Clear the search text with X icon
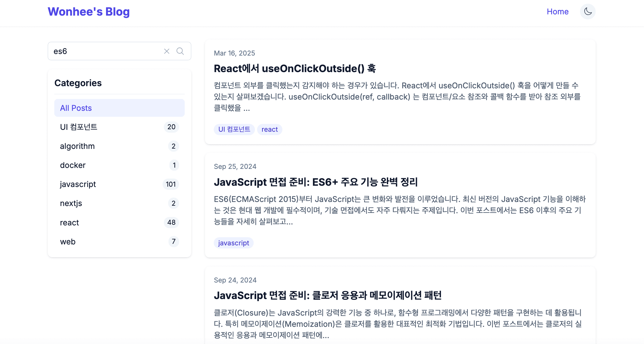This screenshot has height=344, width=644. 167,51
